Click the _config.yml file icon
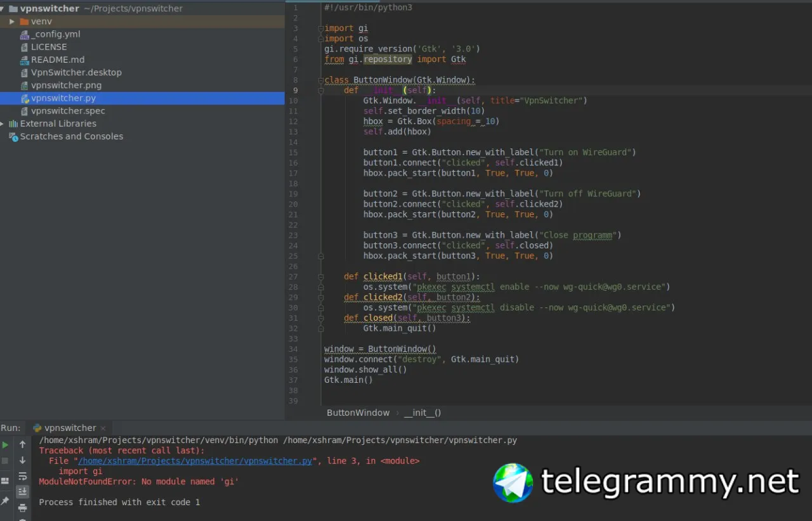812x521 pixels. (x=25, y=34)
